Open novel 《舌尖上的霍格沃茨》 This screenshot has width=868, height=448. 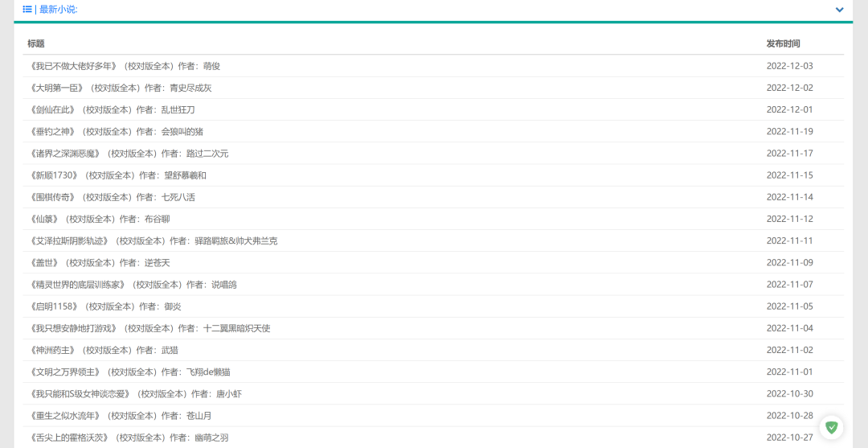[128, 438]
